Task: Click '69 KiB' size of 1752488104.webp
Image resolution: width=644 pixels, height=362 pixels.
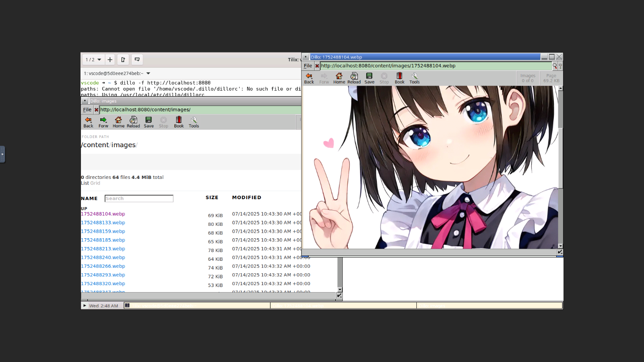Action: (215, 215)
